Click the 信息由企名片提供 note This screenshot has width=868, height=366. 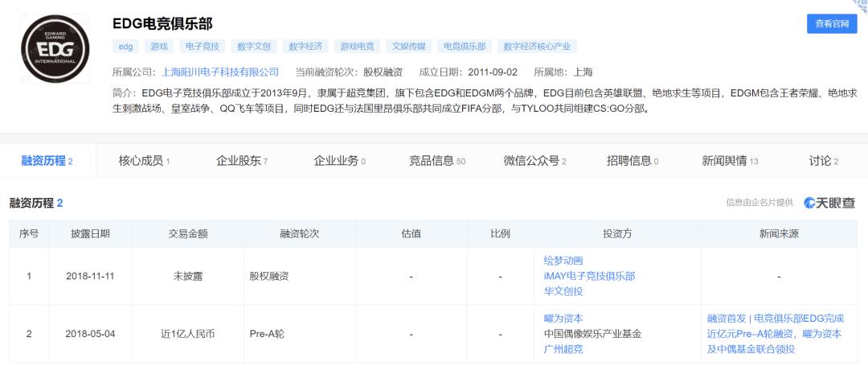pyautogui.click(x=759, y=203)
